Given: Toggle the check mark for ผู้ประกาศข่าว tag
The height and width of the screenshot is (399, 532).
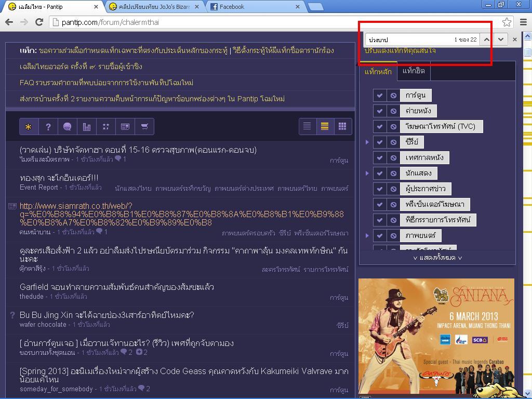Looking at the screenshot, I should [380, 189].
